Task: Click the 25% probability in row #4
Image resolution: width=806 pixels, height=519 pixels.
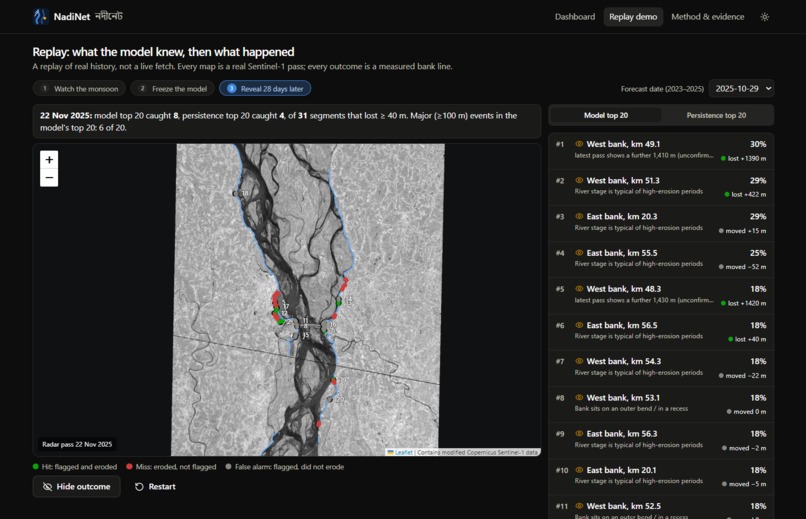Action: (758, 253)
